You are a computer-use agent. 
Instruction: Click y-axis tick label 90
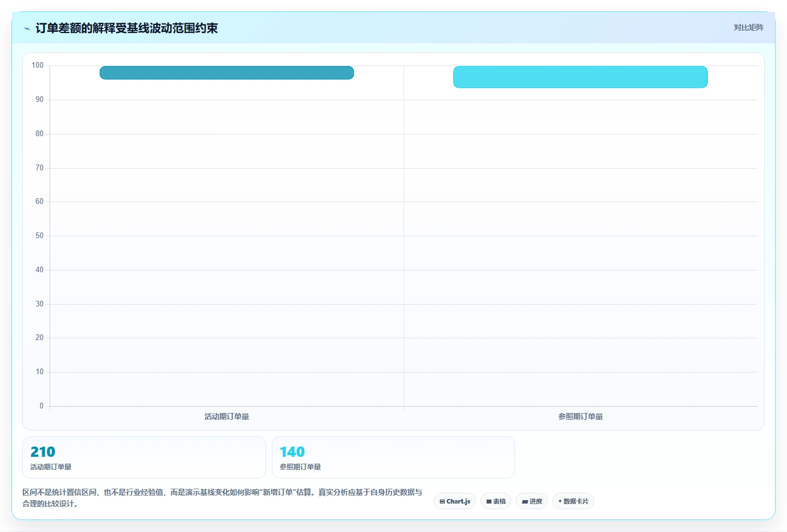click(39, 99)
